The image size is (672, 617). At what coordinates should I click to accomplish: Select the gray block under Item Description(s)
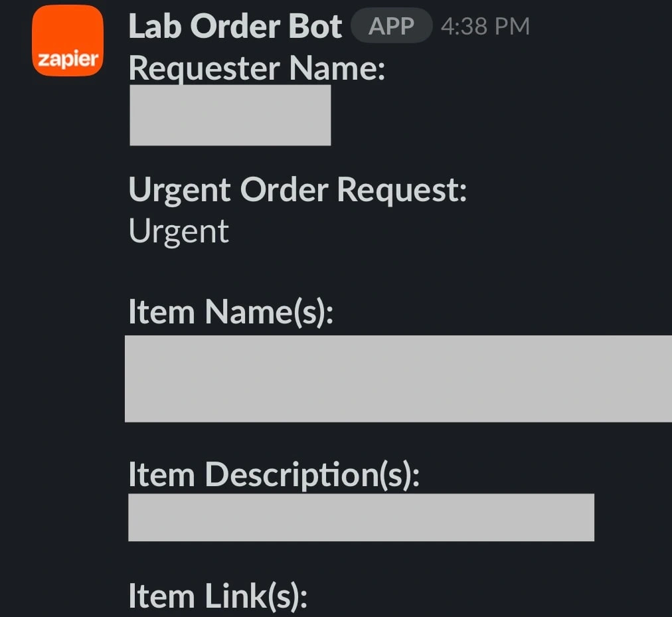point(361,517)
